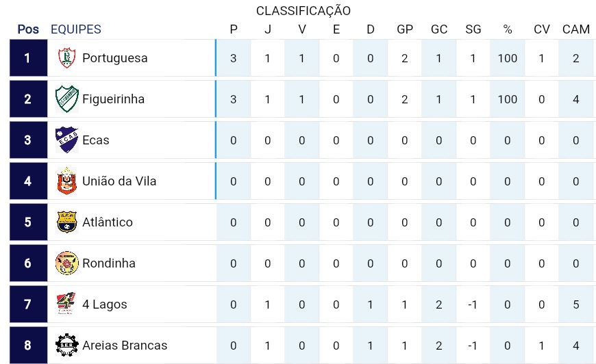Click the Portuguesa team crest
Viewport: 596px width, 364px height.
[67, 58]
